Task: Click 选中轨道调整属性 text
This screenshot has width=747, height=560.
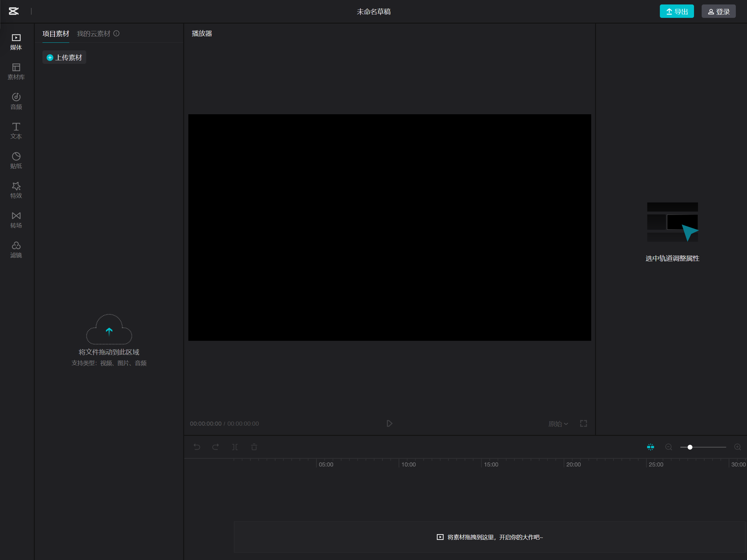Action: (672, 258)
